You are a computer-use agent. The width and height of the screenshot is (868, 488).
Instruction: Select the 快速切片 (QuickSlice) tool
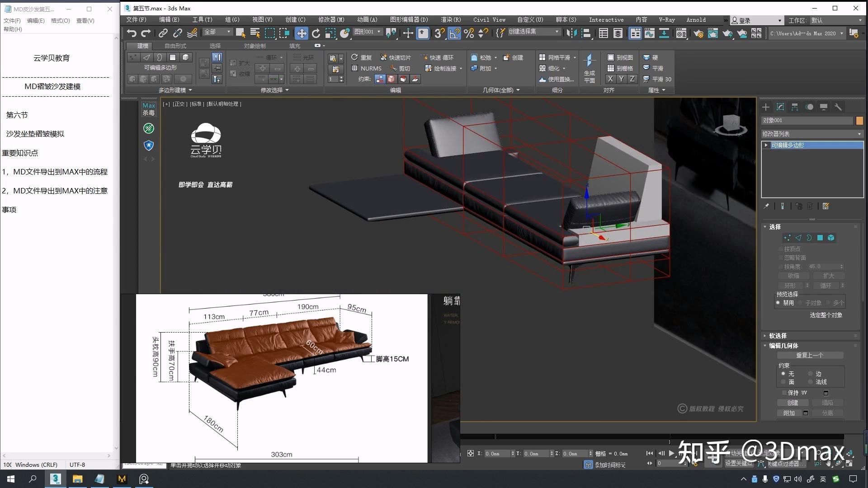point(396,57)
